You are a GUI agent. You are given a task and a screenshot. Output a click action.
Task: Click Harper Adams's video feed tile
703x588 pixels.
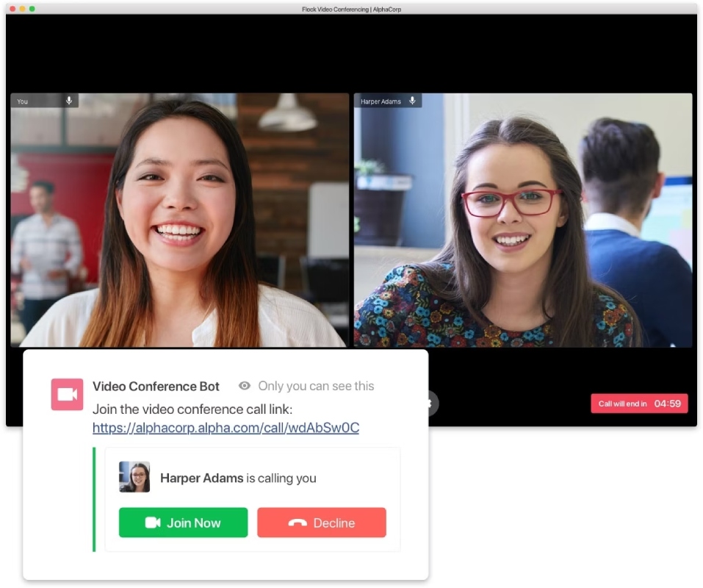(523, 220)
